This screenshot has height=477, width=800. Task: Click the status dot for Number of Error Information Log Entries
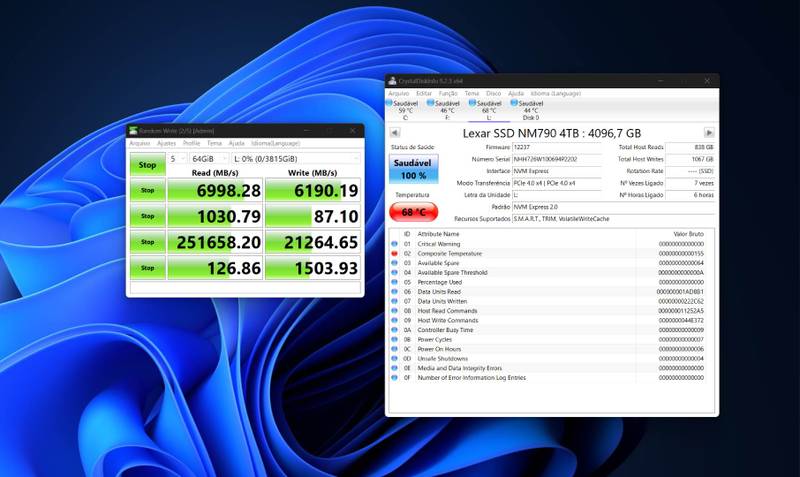(394, 378)
